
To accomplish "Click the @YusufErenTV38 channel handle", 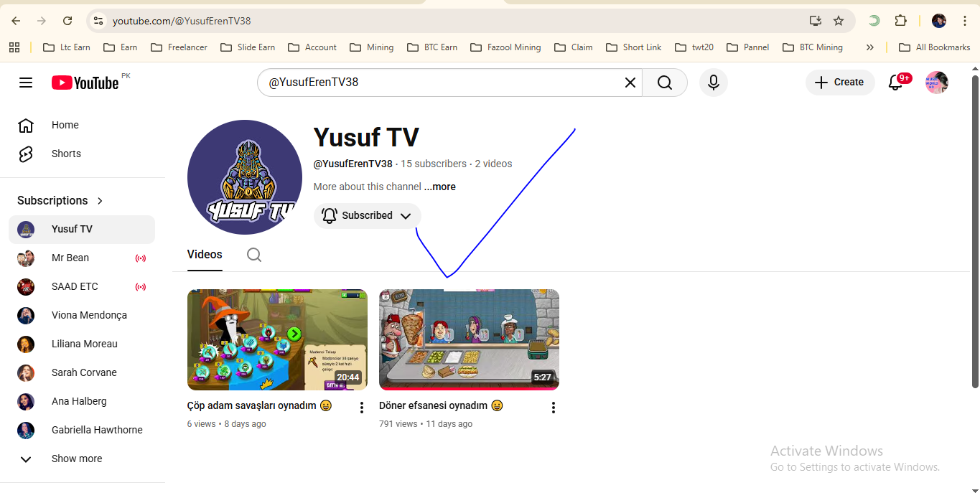I will 353,164.
